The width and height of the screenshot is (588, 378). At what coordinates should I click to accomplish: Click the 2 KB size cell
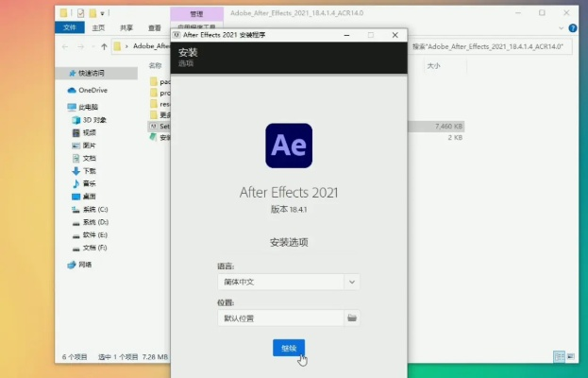pyautogui.click(x=455, y=137)
